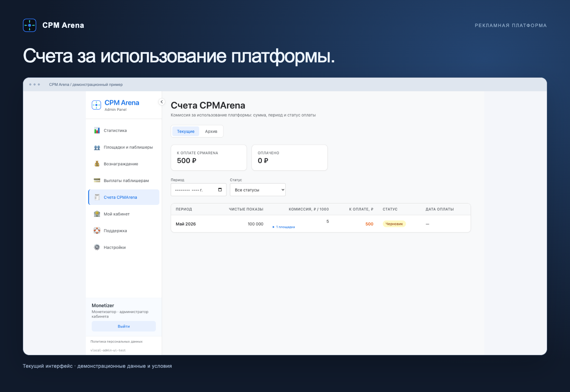Open Настройки section
Image resolution: width=570 pixels, height=392 pixels.
(124, 247)
